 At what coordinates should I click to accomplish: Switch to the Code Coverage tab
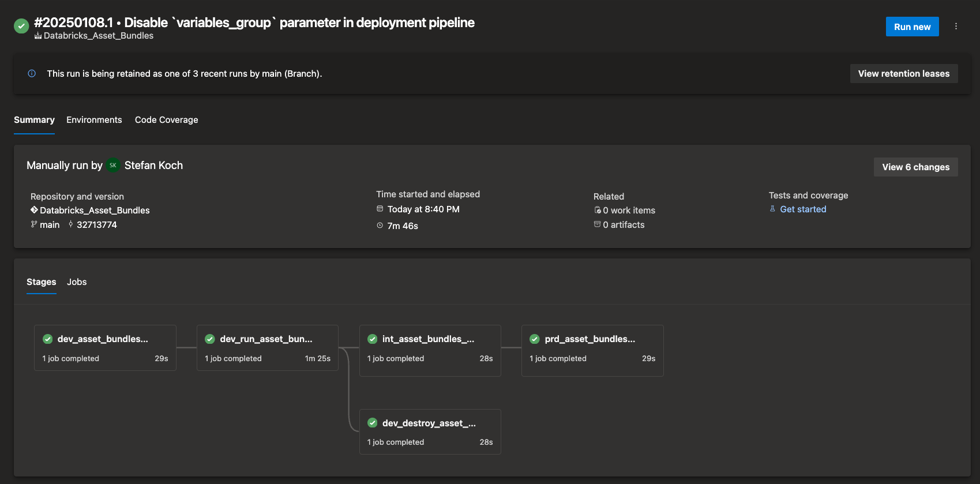(166, 120)
